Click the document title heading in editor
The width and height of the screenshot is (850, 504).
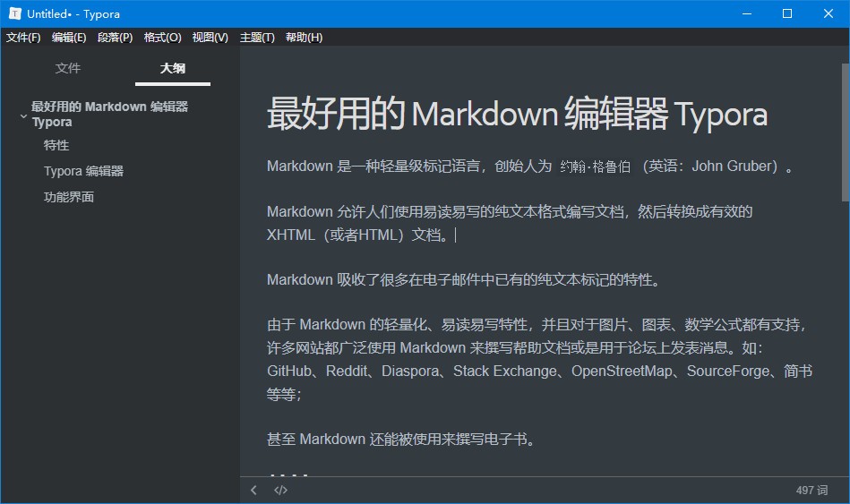[517, 115]
